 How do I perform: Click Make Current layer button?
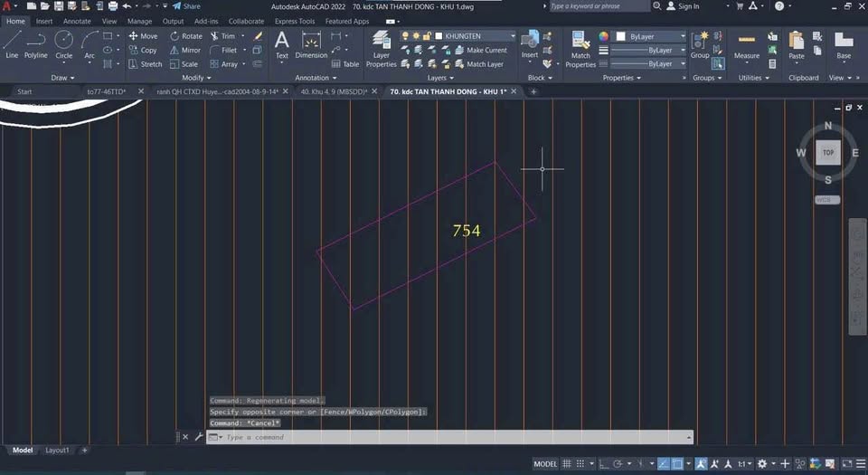486,50
